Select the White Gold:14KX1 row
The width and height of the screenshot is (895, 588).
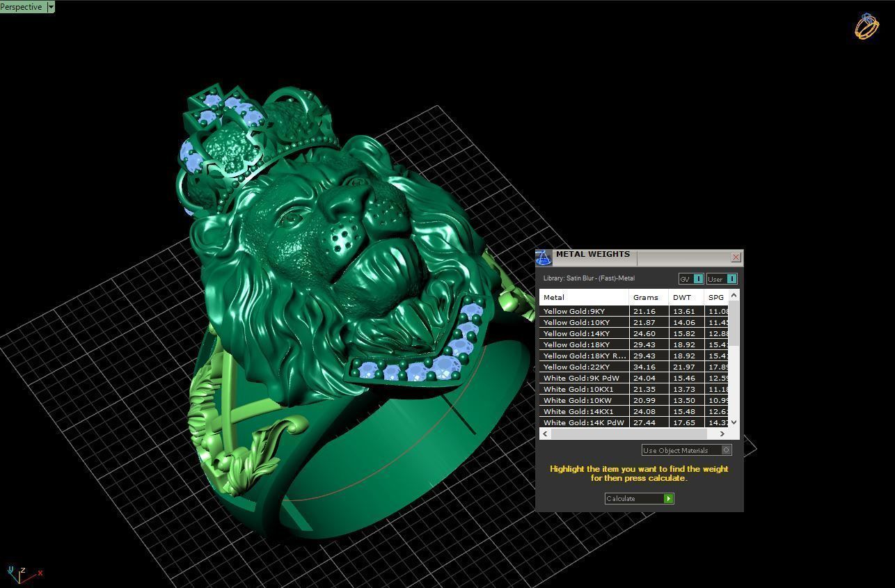tap(634, 411)
